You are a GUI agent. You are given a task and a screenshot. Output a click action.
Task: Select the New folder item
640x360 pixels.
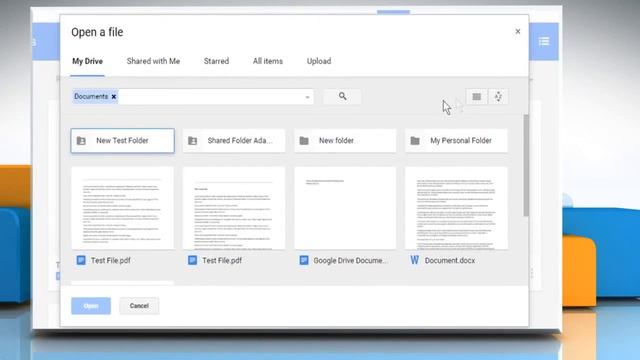tap(345, 141)
